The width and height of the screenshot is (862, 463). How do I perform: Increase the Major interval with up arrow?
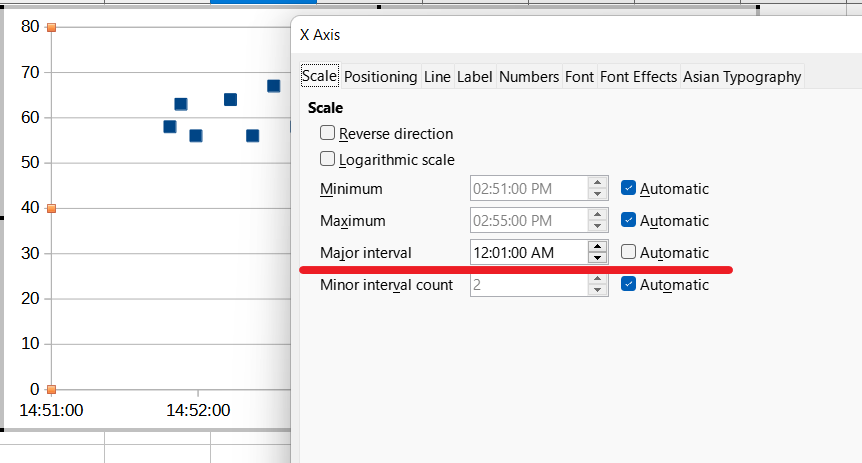(x=598, y=247)
